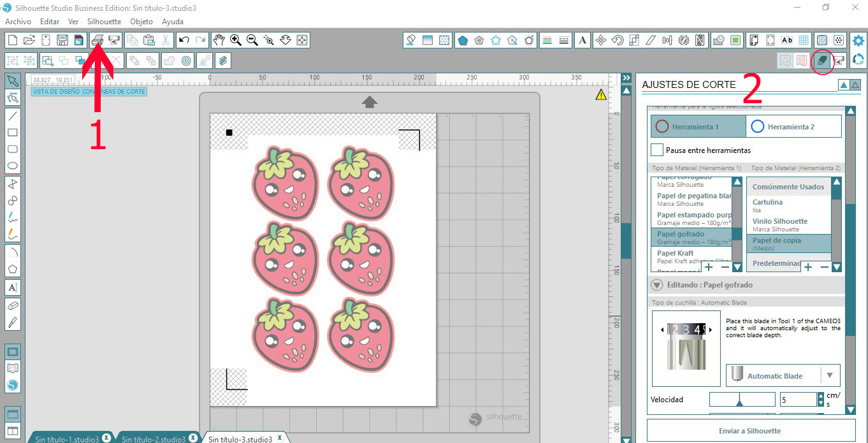This screenshot has width=868, height=443.
Task: Click the Velocidad value field
Action: tap(798, 400)
